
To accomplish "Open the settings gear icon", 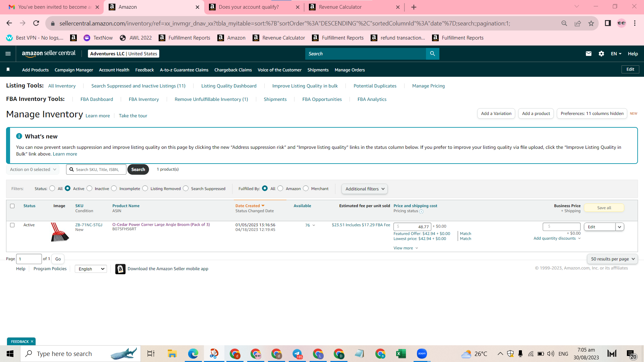I will coord(601,54).
